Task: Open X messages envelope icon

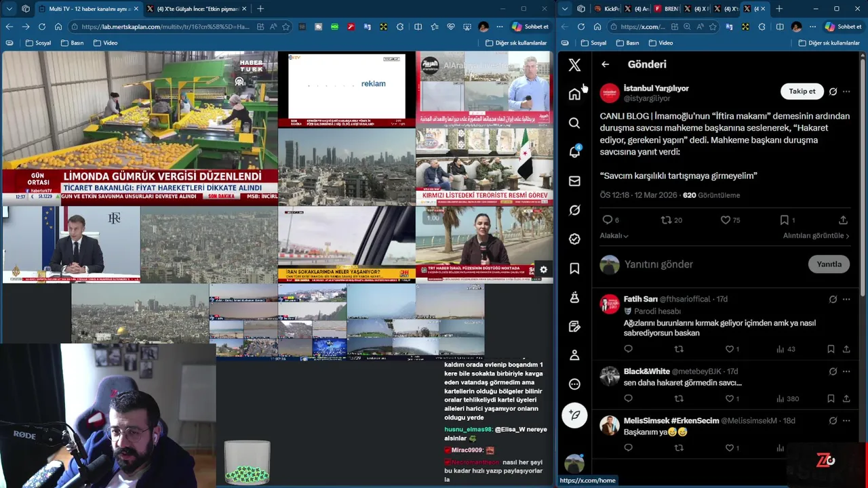Action: (574, 181)
